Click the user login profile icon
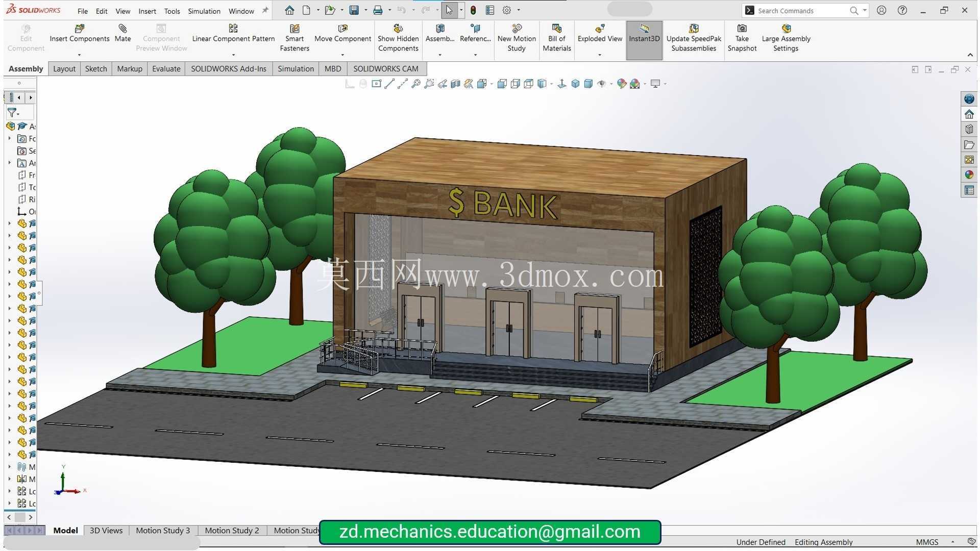Image resolution: width=980 pixels, height=551 pixels. (x=881, y=10)
